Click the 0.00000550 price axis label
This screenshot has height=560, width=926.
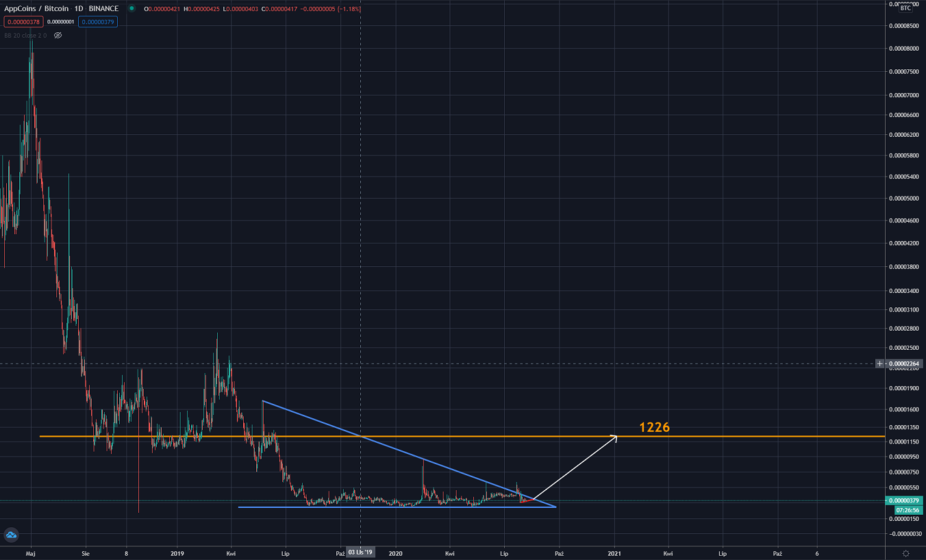click(x=903, y=487)
